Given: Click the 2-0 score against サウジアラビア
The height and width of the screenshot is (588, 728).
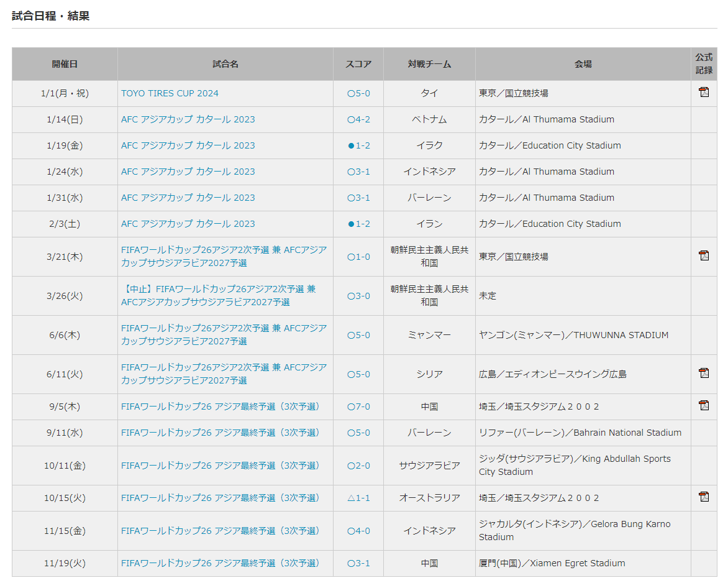Looking at the screenshot, I should click(358, 466).
